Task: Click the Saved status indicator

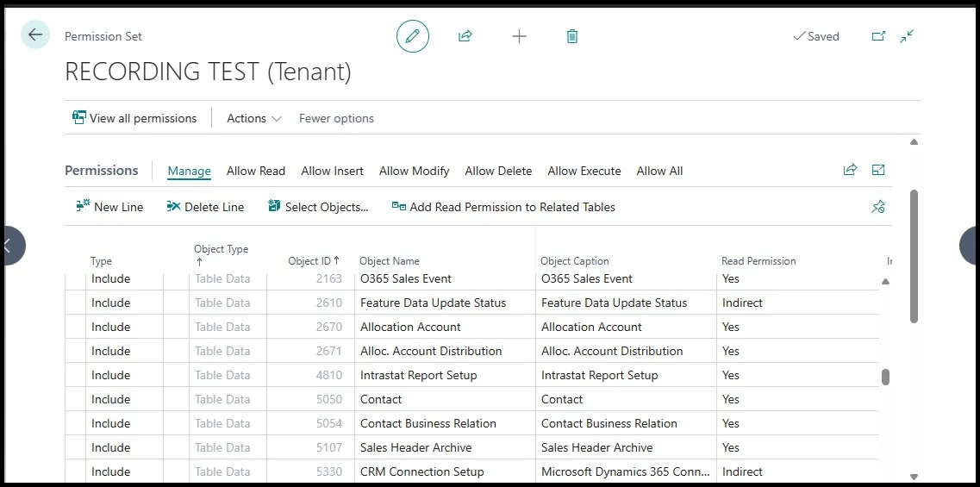Action: tap(815, 36)
